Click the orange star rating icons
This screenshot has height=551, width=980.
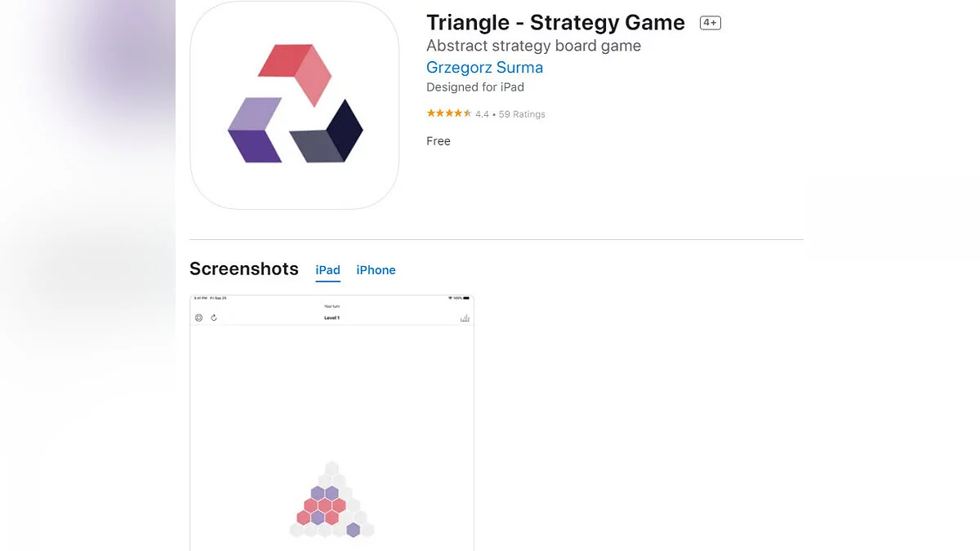pyautogui.click(x=448, y=113)
